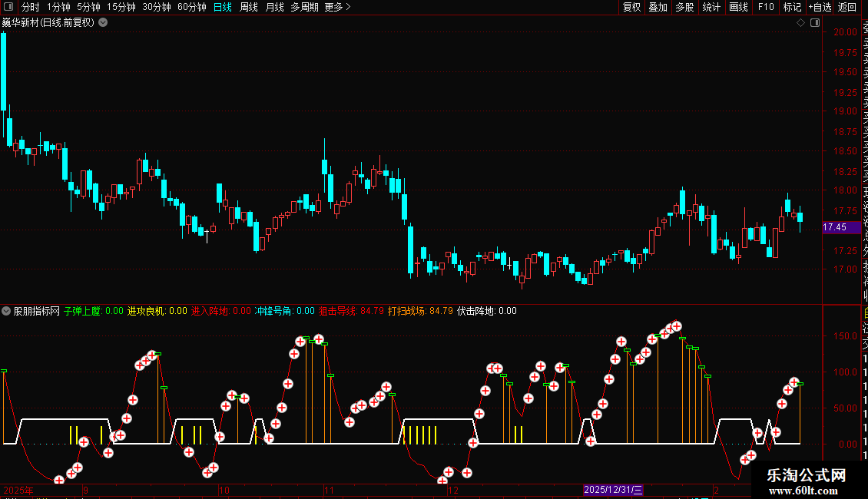Click the sidebar panel icon at top-left
868x499 pixels.
(8, 7)
